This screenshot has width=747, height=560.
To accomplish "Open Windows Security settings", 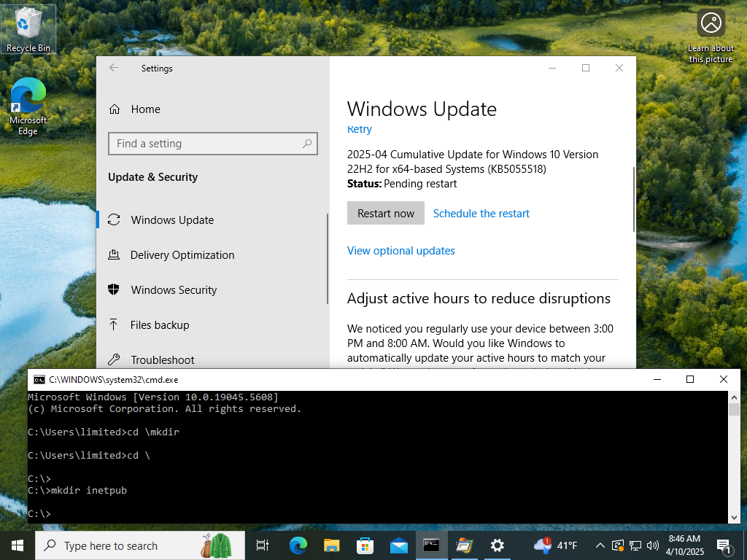I will [x=212, y=290].
